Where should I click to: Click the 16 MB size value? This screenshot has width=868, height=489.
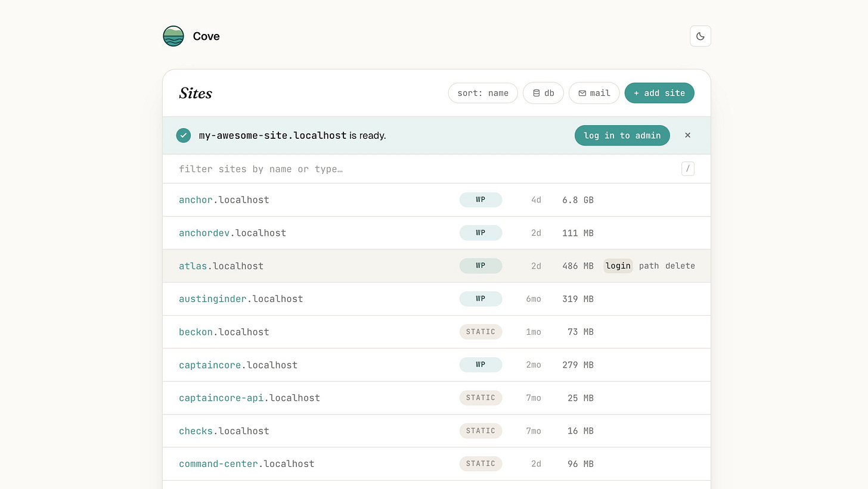point(581,431)
